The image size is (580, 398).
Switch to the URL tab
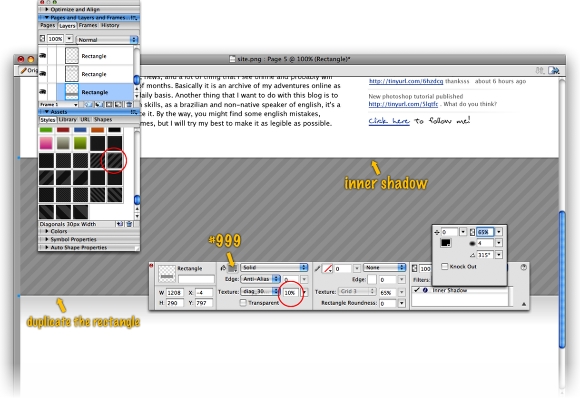tap(85, 119)
